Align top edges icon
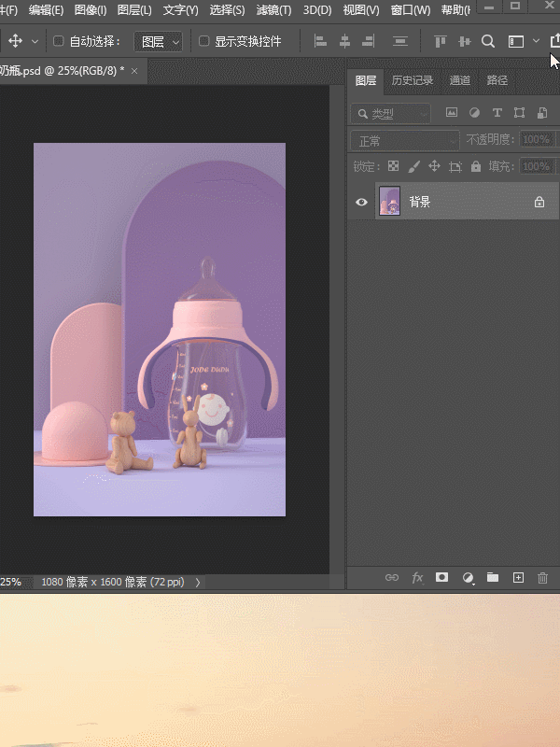The height and width of the screenshot is (747, 560). point(440,41)
